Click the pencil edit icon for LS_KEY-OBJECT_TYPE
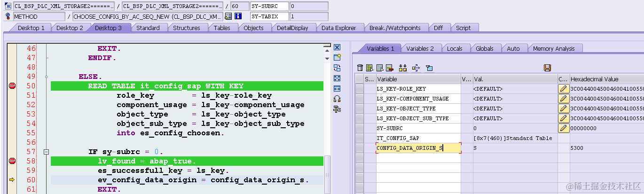This screenshot has width=644, height=194. 563,109
